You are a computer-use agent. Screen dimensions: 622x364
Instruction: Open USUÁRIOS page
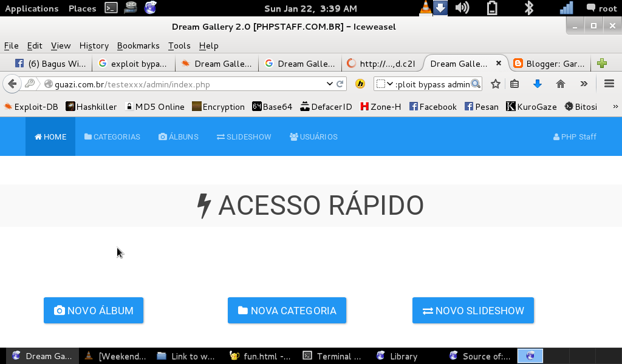pos(314,136)
